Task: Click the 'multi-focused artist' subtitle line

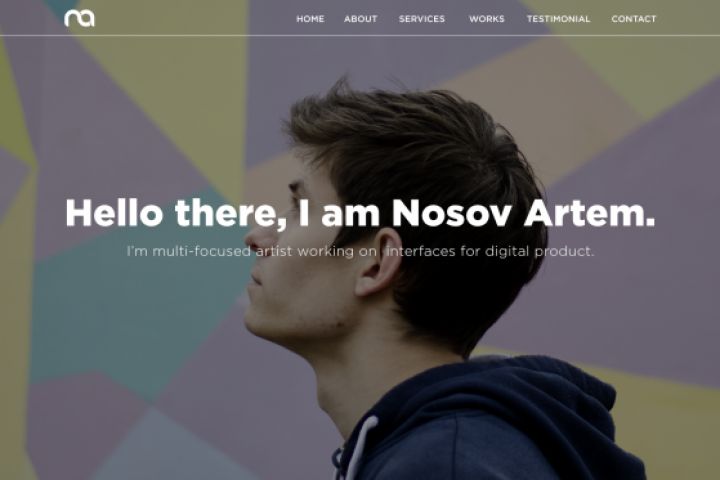Action: tap(360, 251)
